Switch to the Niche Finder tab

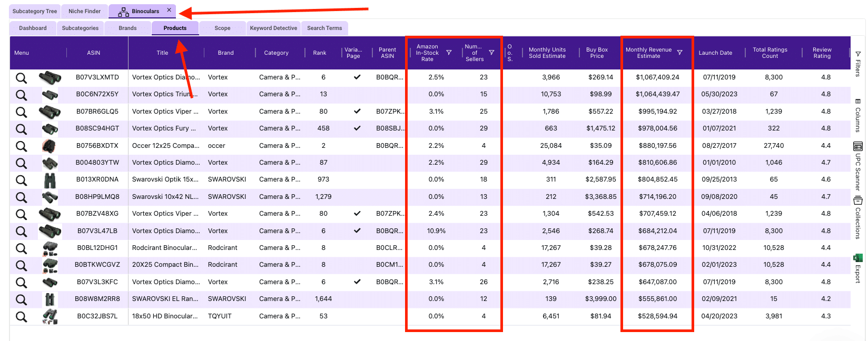click(x=84, y=11)
